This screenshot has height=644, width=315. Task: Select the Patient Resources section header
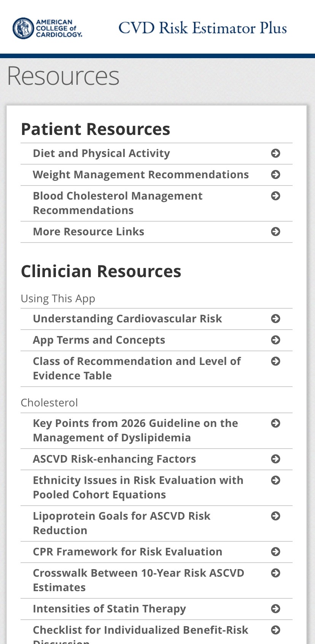[95, 129]
